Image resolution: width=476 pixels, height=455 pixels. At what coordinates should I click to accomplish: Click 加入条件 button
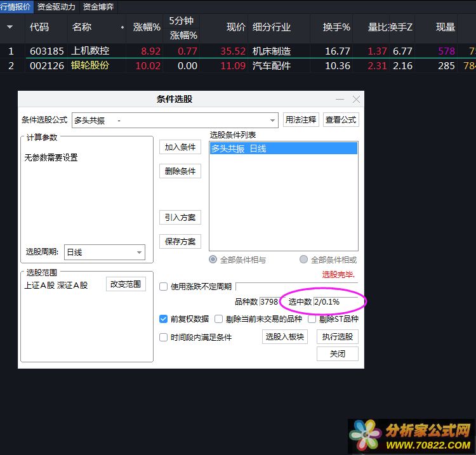pyautogui.click(x=180, y=147)
